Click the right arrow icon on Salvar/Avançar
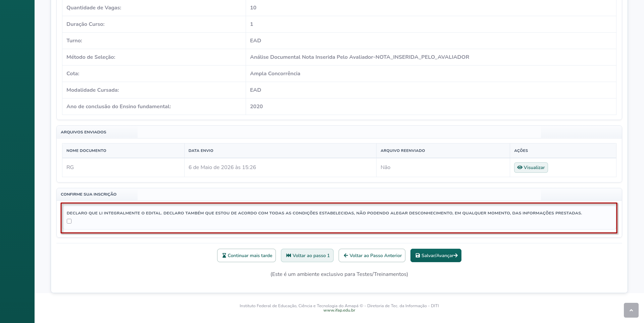 (x=456, y=255)
